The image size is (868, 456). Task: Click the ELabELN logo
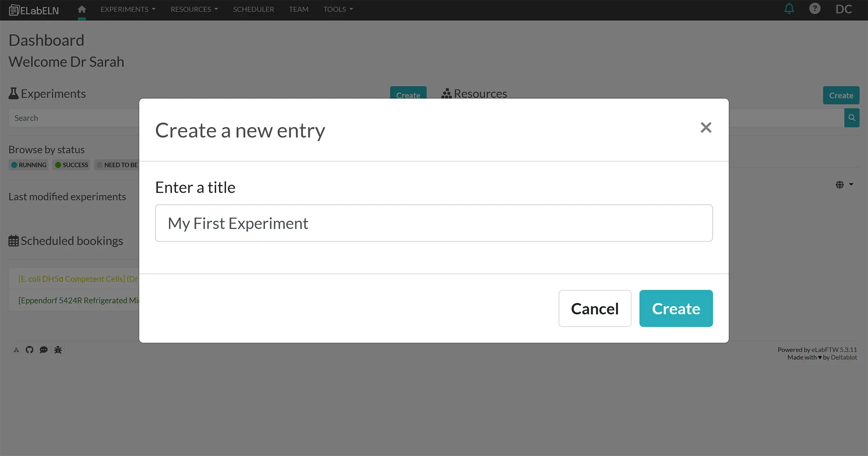[34, 10]
